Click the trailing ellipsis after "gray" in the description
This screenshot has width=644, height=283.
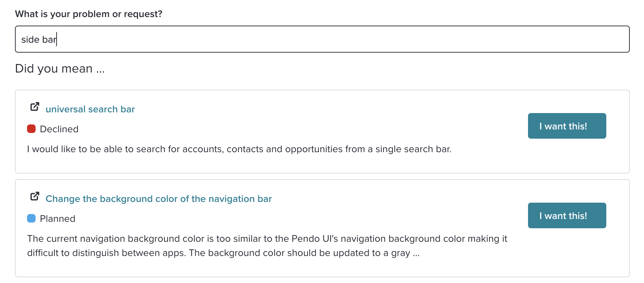click(416, 254)
